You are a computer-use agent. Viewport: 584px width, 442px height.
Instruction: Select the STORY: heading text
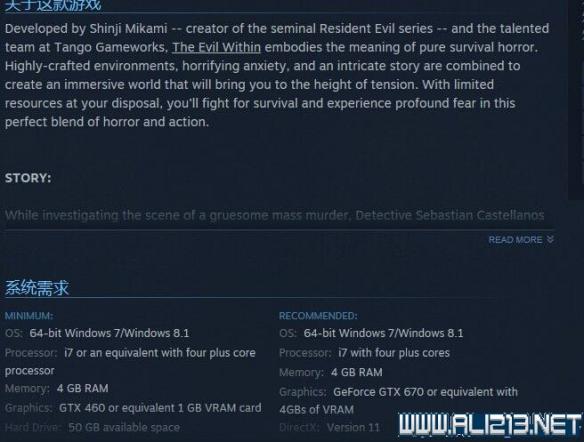pyautogui.click(x=28, y=178)
